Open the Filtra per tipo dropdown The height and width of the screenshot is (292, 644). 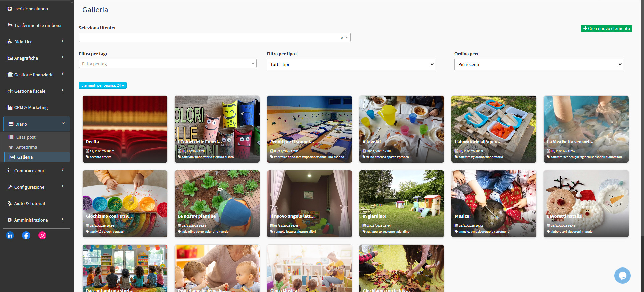click(x=351, y=64)
